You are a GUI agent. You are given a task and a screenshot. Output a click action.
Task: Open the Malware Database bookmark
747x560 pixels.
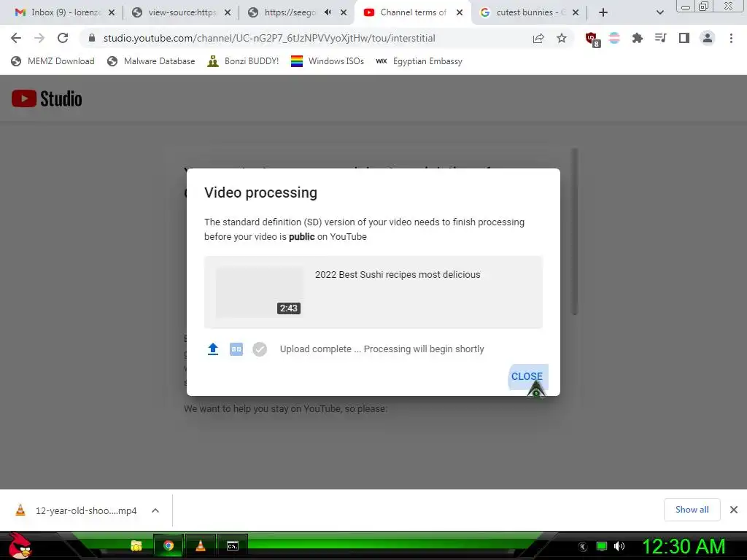(152, 61)
